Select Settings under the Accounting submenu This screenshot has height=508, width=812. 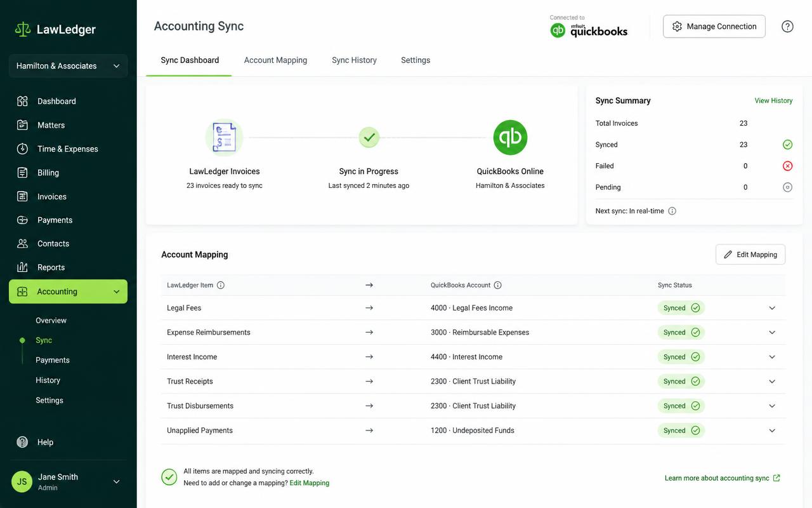[49, 401]
